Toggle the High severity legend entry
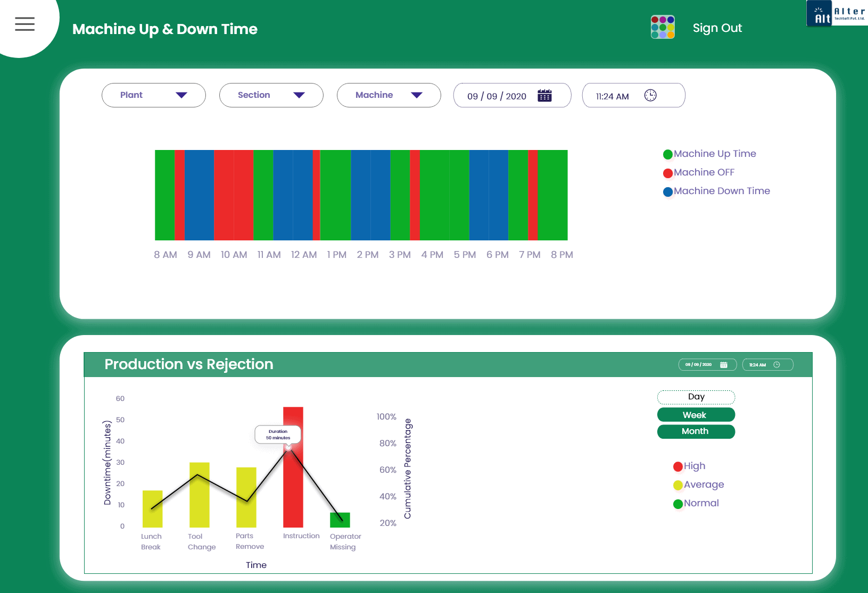 (x=677, y=466)
